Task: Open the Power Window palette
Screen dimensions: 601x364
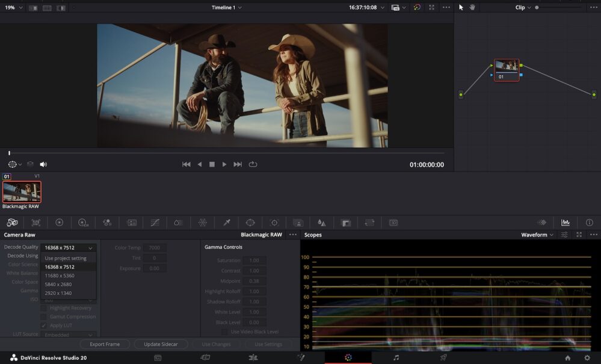Action: (x=250, y=223)
